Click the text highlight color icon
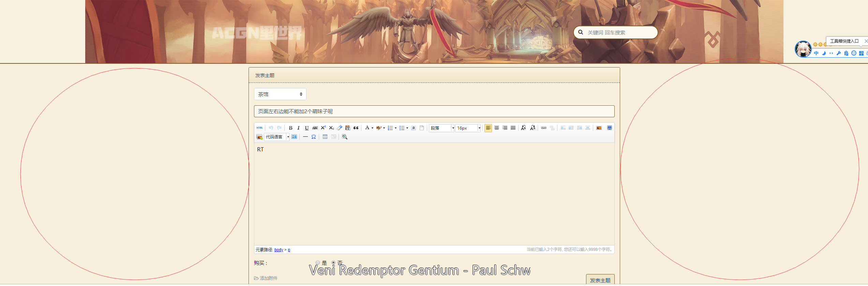Image resolution: width=868 pixels, height=286 pixels. point(378,128)
